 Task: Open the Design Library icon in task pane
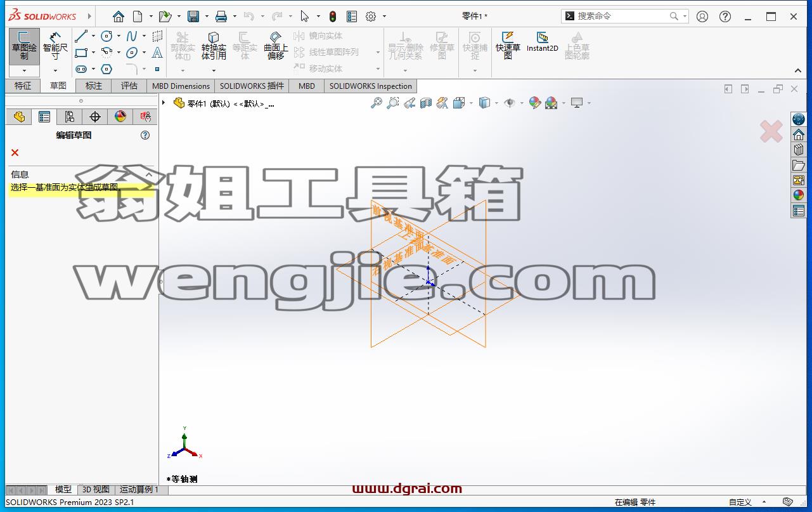coord(799,150)
